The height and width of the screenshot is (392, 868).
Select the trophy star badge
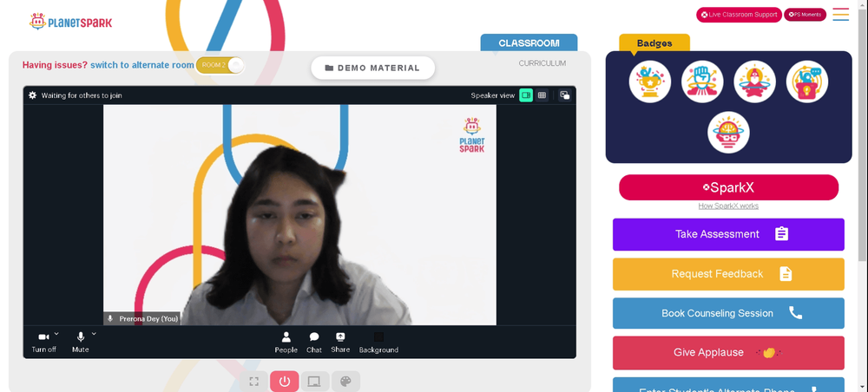pyautogui.click(x=650, y=82)
